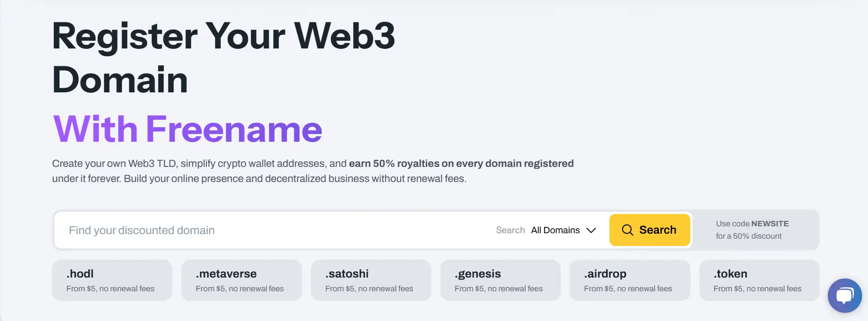868x321 pixels.
Task: Select the .metaverse domain card
Action: pyautogui.click(x=241, y=280)
